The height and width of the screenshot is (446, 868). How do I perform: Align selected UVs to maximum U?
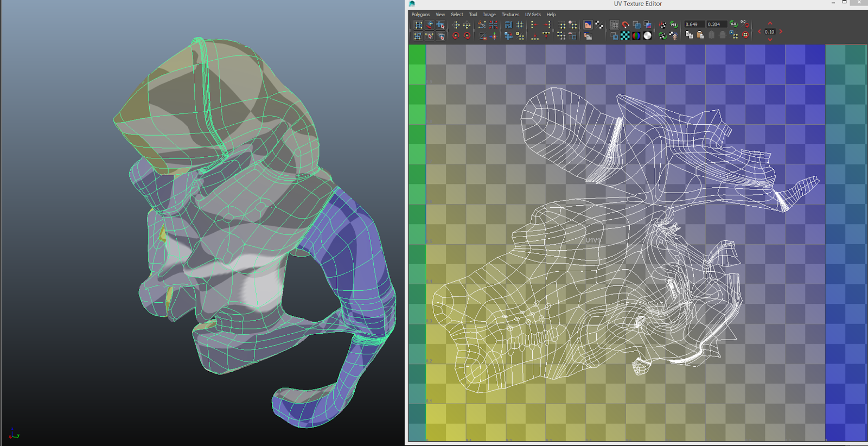pyautogui.click(x=546, y=24)
